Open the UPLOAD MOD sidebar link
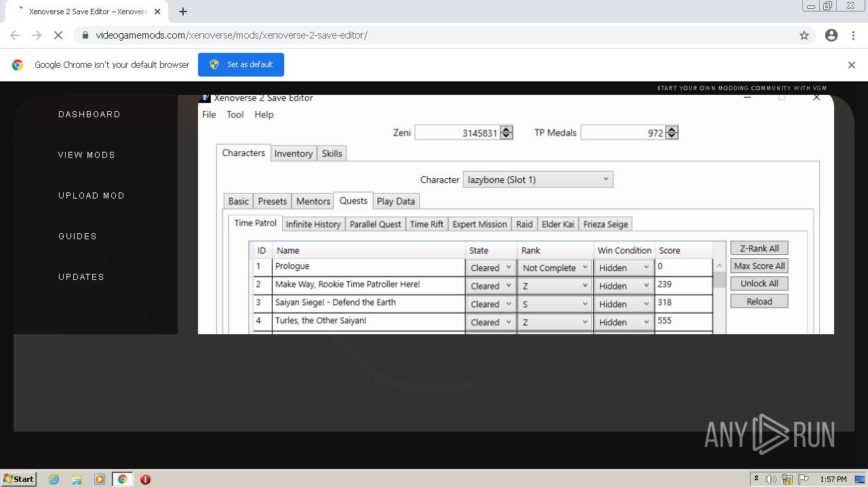This screenshot has width=868, height=488. [x=92, y=196]
